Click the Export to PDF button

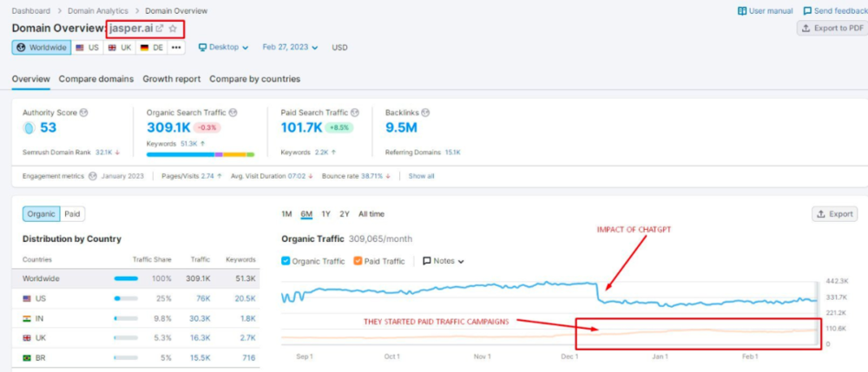pyautogui.click(x=831, y=29)
